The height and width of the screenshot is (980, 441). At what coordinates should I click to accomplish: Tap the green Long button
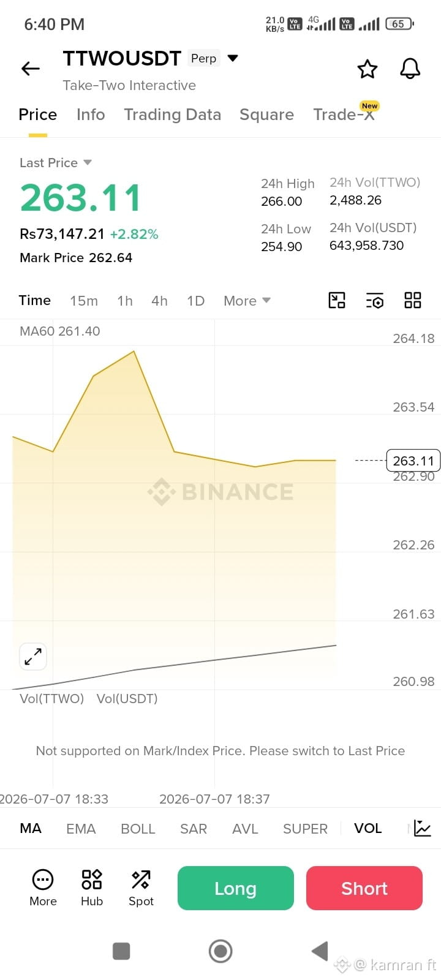coord(236,888)
